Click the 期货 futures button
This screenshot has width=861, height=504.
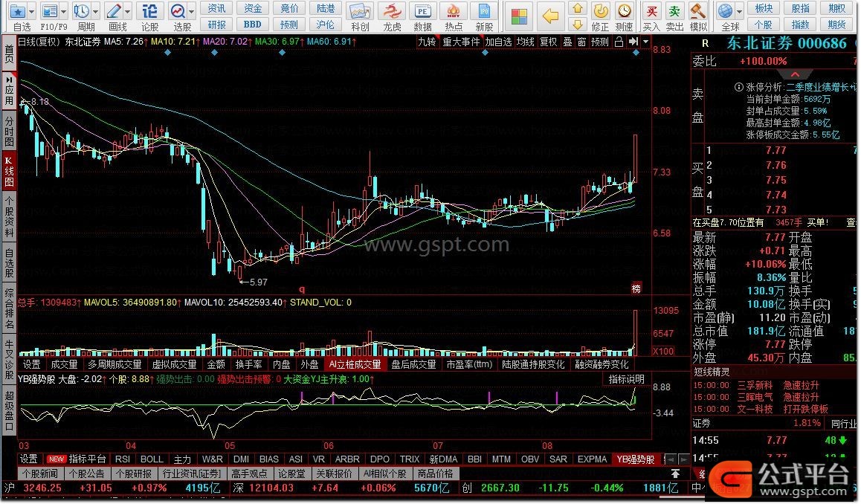(837, 24)
